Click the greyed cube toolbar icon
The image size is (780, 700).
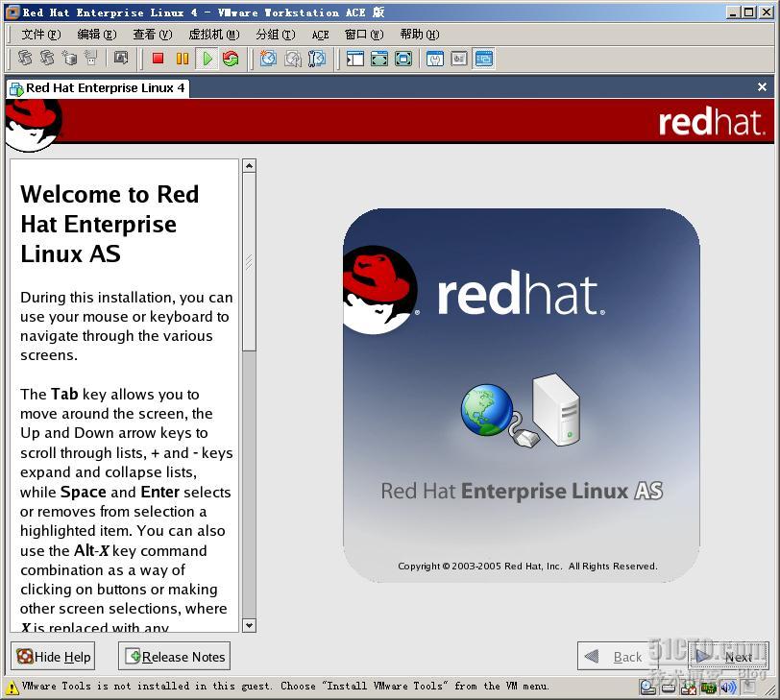(x=69, y=59)
